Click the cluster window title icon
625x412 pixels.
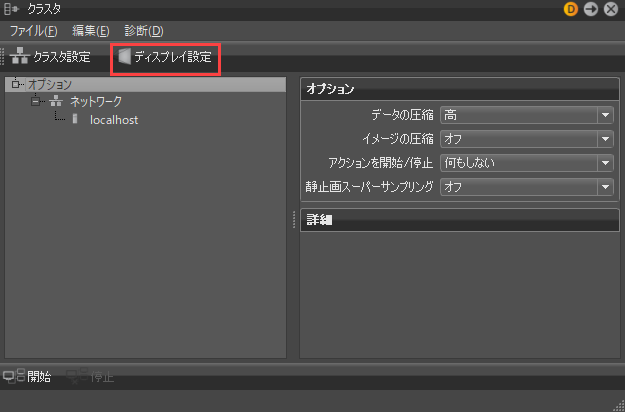coord(11,9)
